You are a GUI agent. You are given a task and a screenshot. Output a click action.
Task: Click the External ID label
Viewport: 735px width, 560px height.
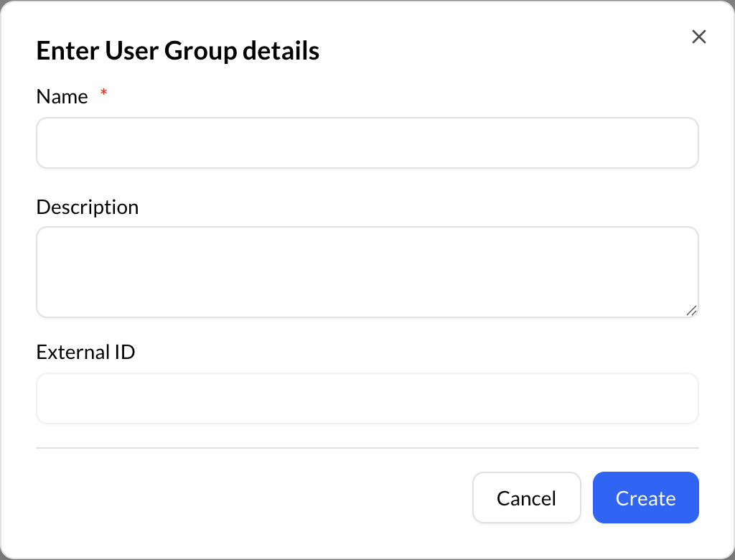85,352
